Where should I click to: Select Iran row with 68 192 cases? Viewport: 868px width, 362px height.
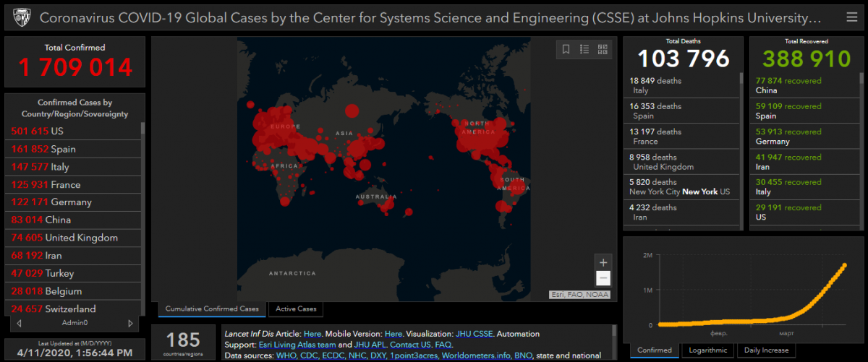click(72, 255)
